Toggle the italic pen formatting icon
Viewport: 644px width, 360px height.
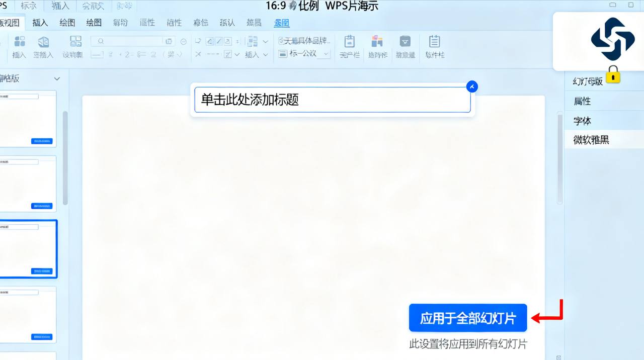220,41
